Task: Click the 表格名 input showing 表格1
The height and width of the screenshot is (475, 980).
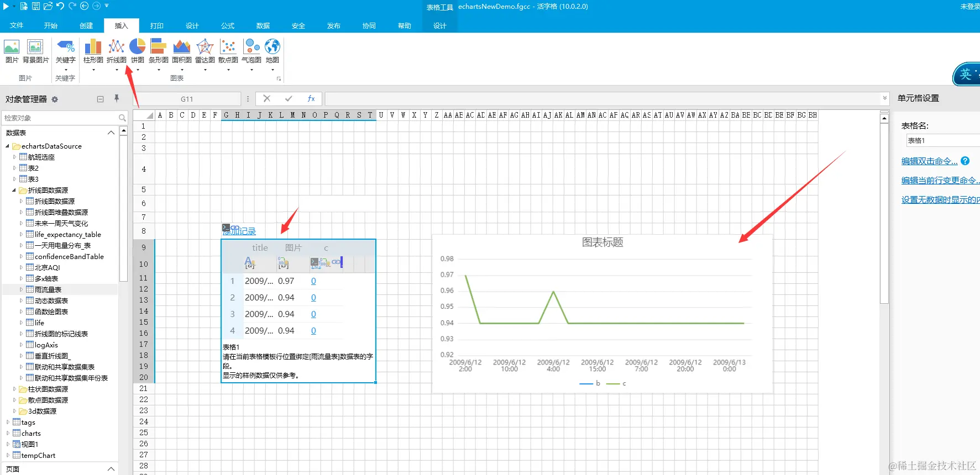Action: tap(943, 140)
